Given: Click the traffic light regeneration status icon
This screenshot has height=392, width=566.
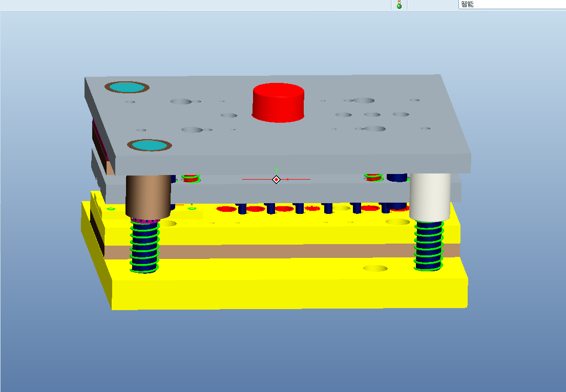Looking at the screenshot, I should 399,4.
